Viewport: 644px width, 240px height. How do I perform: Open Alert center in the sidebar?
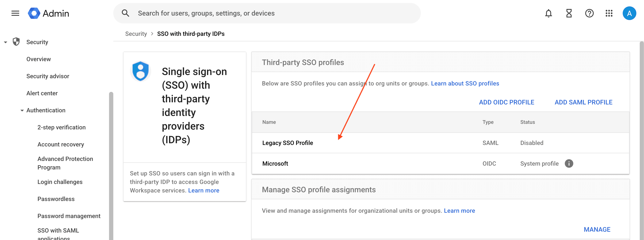[42, 93]
